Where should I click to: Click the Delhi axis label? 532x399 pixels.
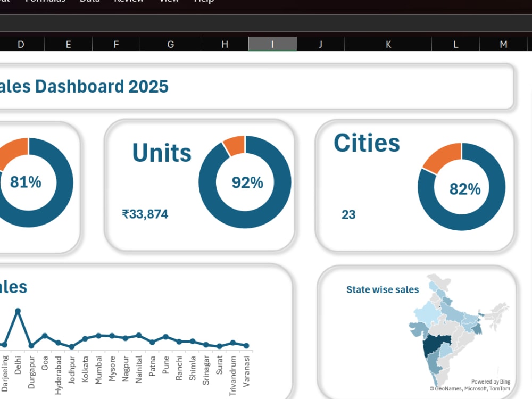pyautogui.click(x=18, y=365)
